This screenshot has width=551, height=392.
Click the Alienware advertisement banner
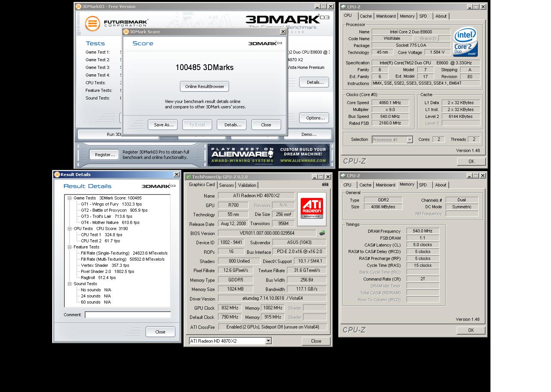pyautogui.click(x=269, y=155)
